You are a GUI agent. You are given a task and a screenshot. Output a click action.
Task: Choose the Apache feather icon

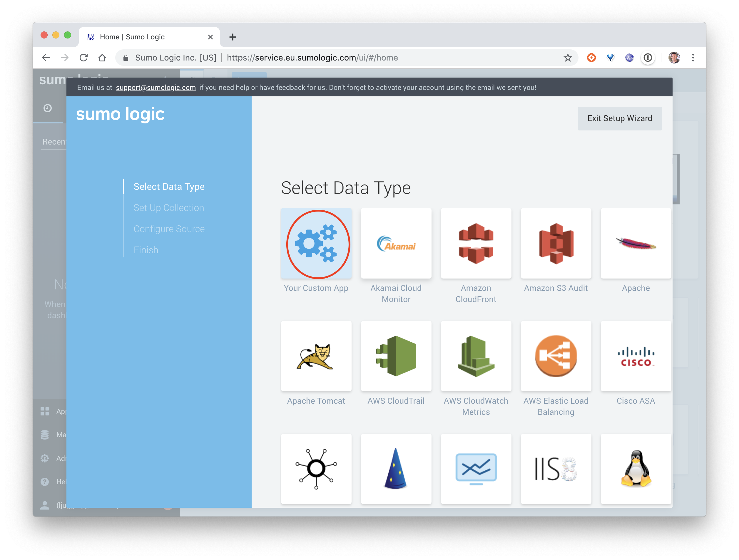click(636, 244)
